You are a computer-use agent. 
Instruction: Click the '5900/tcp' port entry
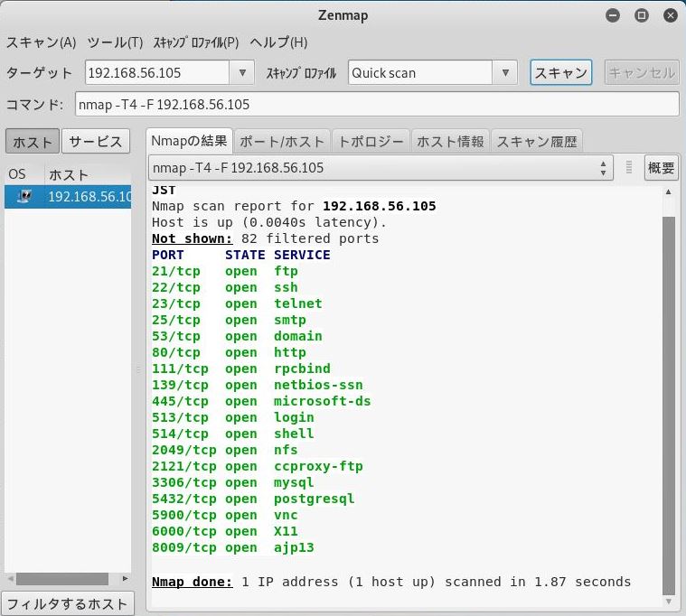[183, 515]
